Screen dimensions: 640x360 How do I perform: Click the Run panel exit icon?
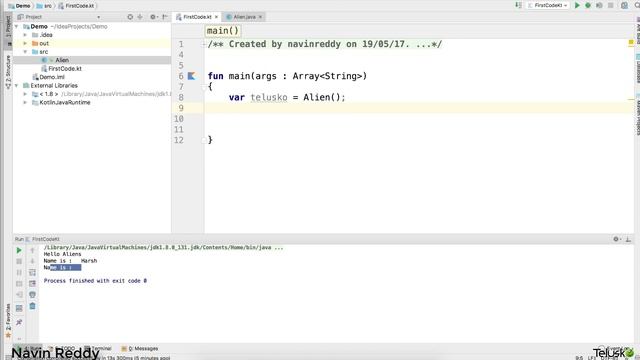click(x=19, y=294)
